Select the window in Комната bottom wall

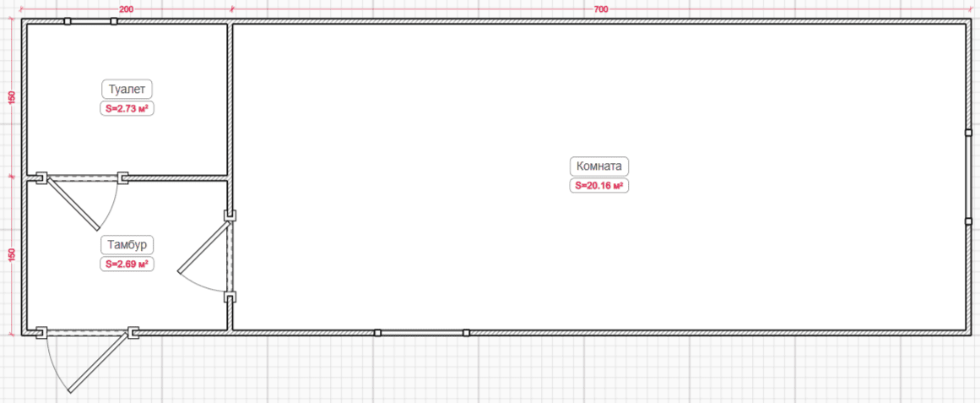(422, 333)
